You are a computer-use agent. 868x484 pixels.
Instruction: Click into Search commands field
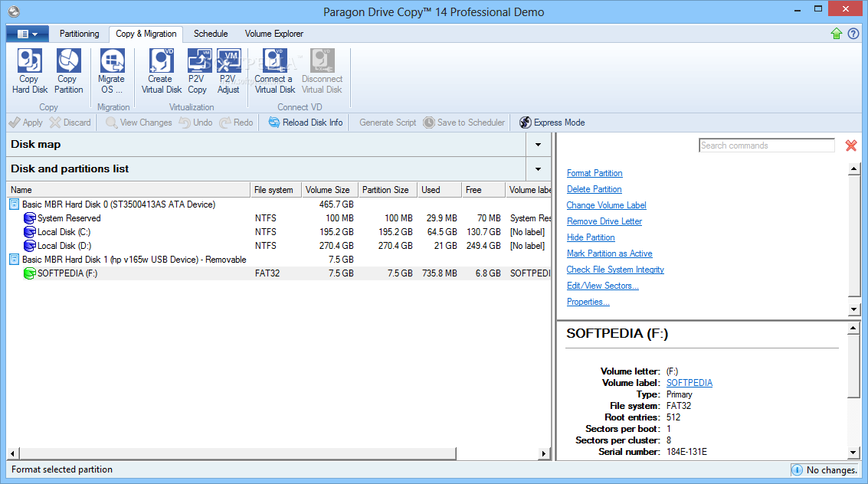767,146
